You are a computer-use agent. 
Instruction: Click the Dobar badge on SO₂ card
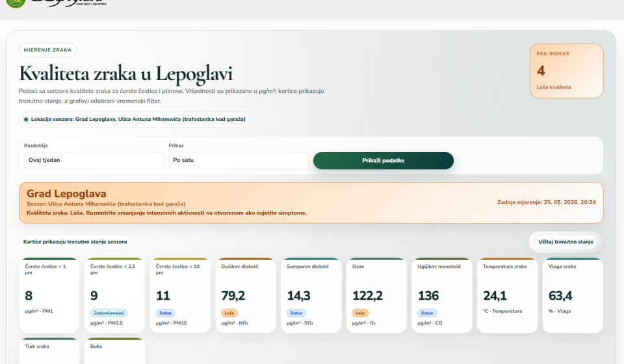coord(296,313)
